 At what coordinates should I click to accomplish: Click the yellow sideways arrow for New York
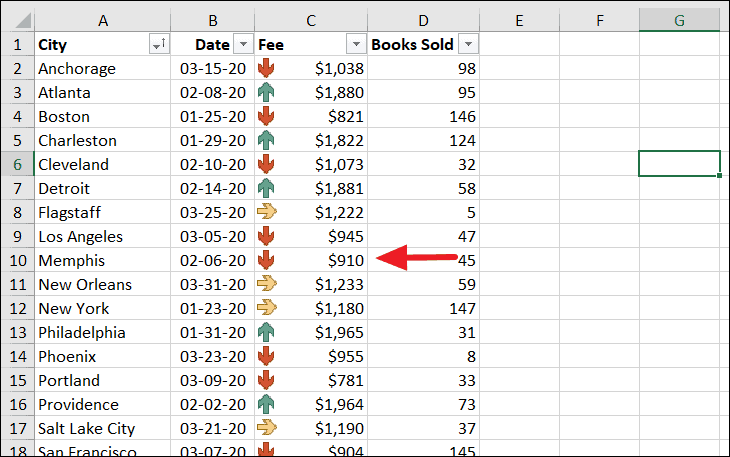click(x=267, y=308)
